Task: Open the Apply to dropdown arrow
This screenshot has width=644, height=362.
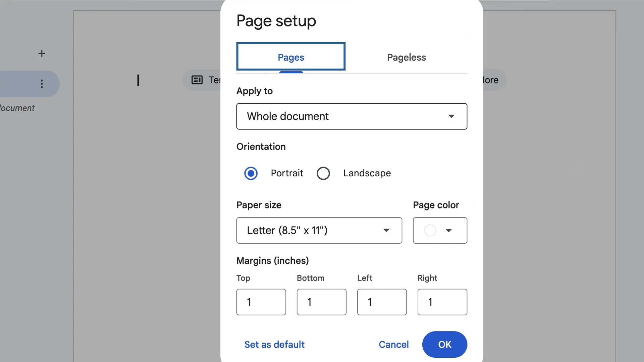Action: point(451,116)
